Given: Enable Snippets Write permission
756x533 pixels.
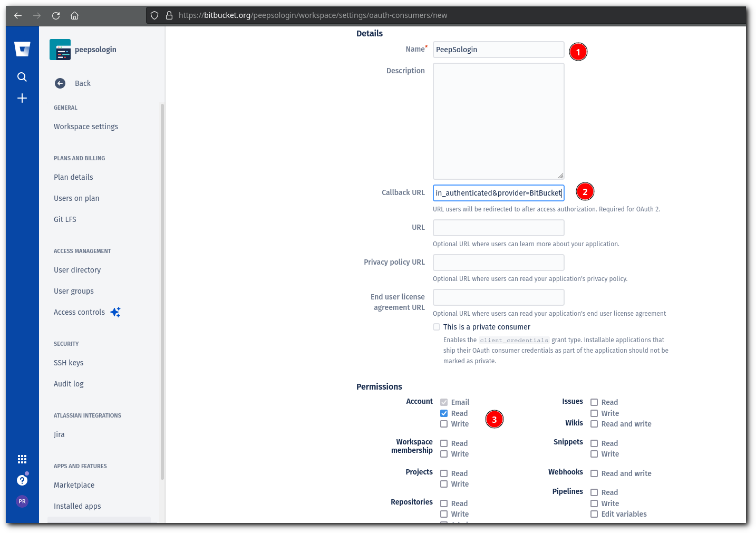Looking at the screenshot, I should point(594,454).
